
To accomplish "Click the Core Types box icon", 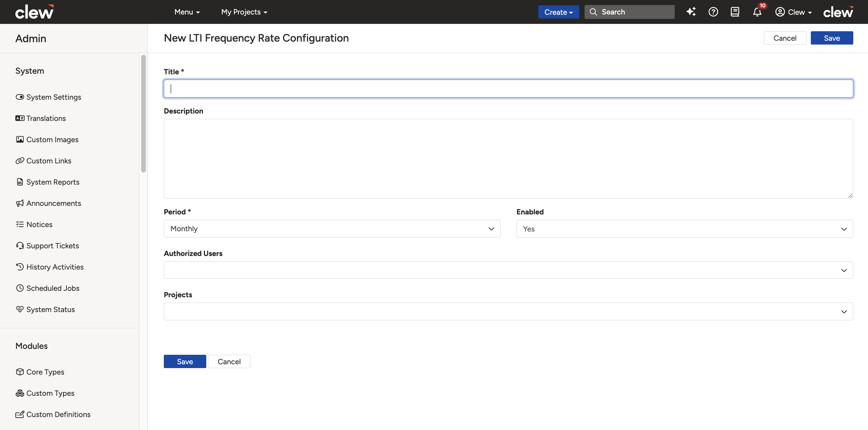I will coord(20,372).
